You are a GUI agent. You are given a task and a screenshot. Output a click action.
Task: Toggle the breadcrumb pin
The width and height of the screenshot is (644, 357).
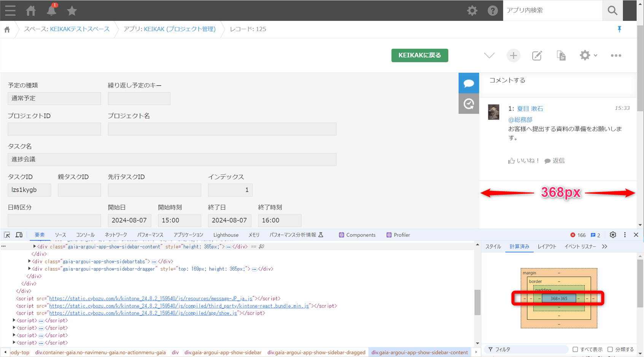(x=619, y=29)
